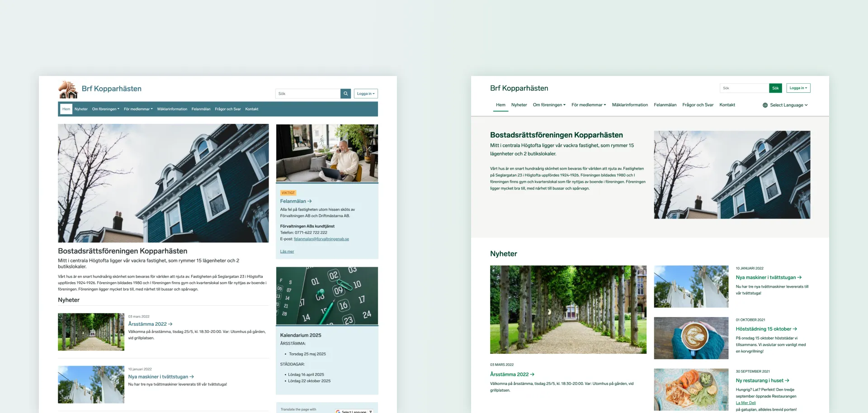The image size is (868, 413).
Task: Open Select Language dropdown in right page
Action: point(785,105)
